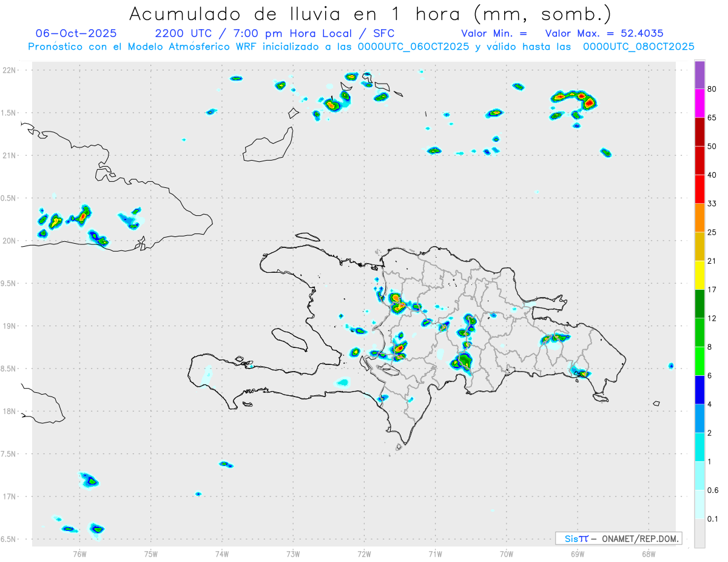The height and width of the screenshot is (562, 728).
Task: Click the magenta legend band between 65 and 80
Action: tap(699, 103)
